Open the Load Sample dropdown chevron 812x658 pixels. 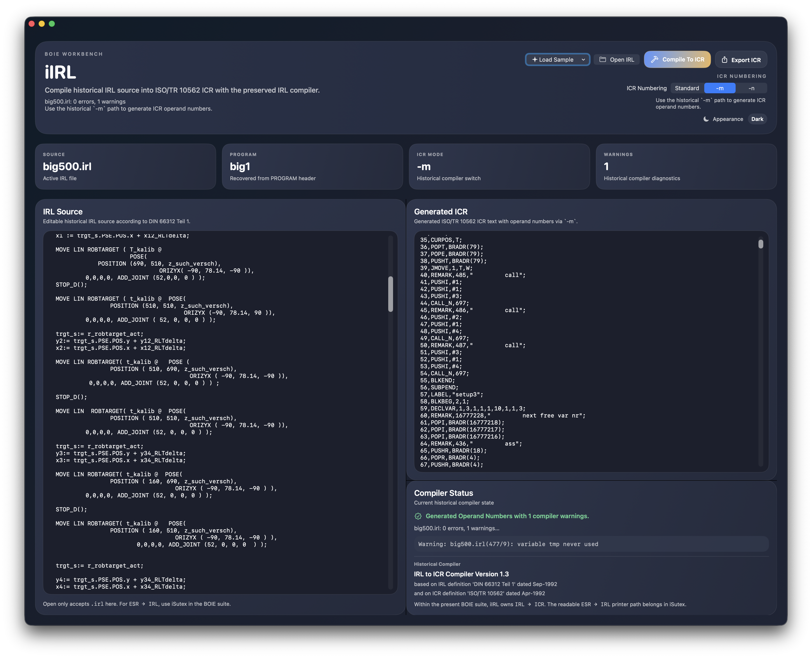(583, 59)
